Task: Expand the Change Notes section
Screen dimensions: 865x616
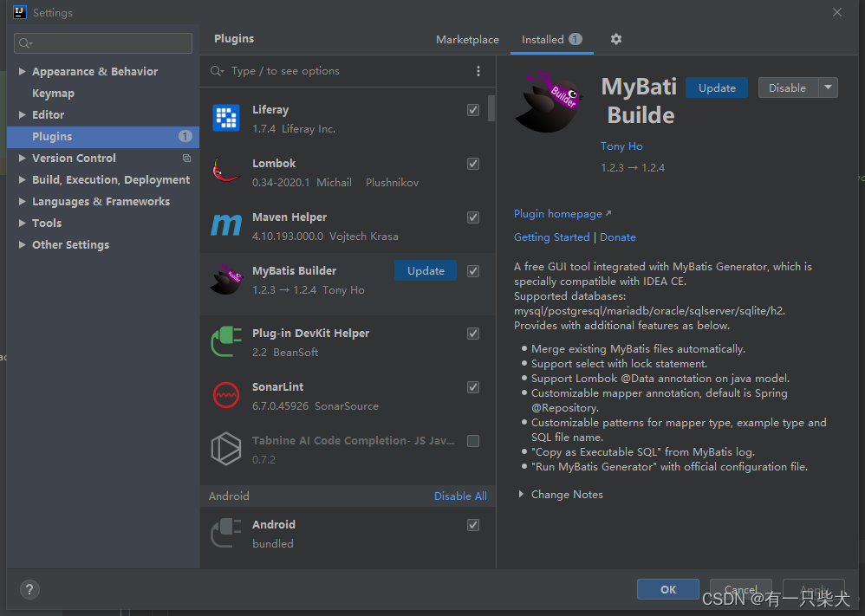Action: pyautogui.click(x=521, y=494)
